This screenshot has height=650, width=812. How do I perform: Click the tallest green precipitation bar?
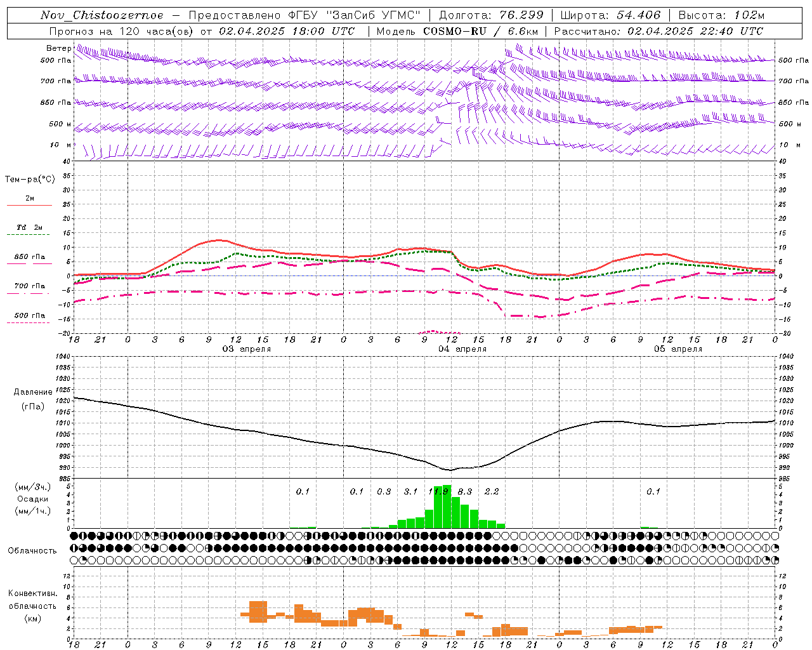tap(447, 507)
